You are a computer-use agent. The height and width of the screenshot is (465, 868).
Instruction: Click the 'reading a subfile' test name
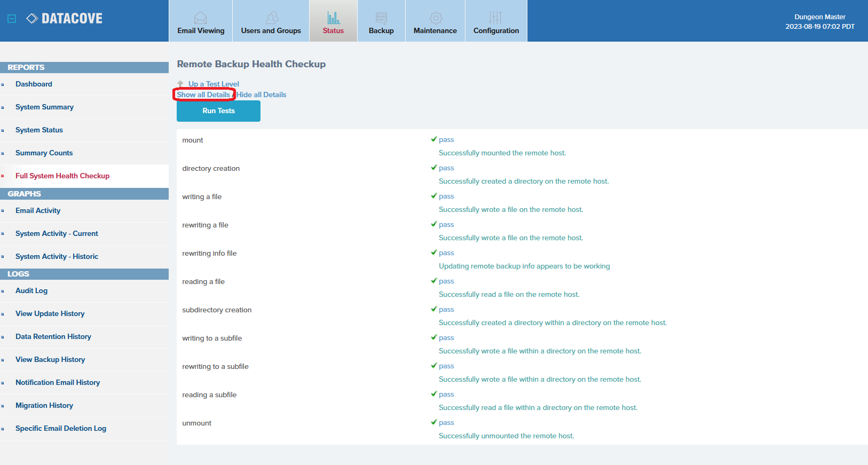209,395
